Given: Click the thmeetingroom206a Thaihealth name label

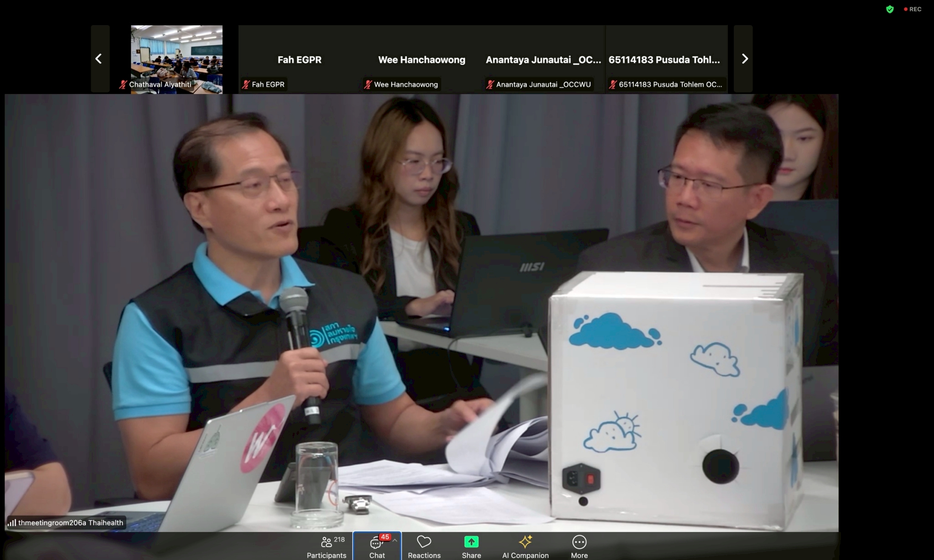Looking at the screenshot, I should point(70,523).
